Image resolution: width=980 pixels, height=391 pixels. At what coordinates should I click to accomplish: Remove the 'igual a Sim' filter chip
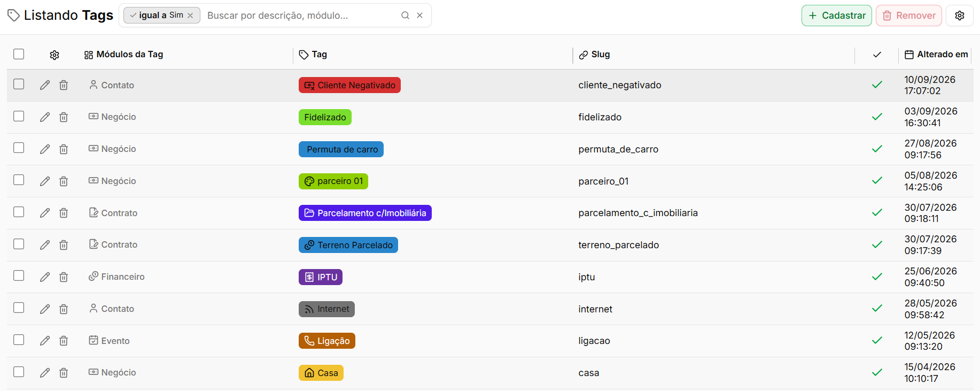(x=190, y=16)
